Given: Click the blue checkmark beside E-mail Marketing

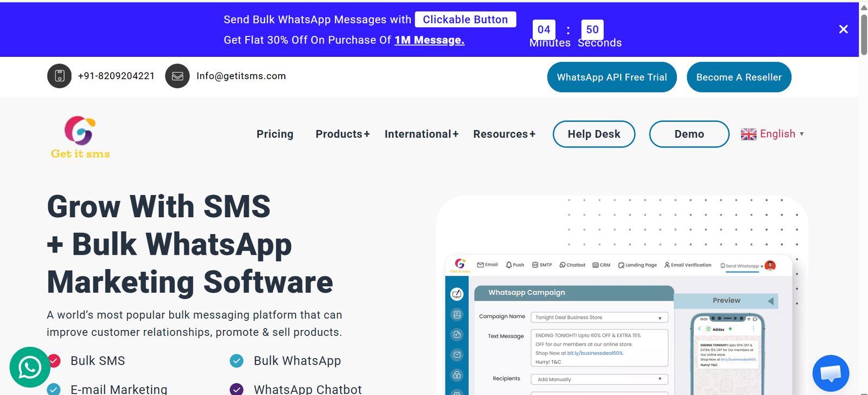Looking at the screenshot, I should (54, 389).
